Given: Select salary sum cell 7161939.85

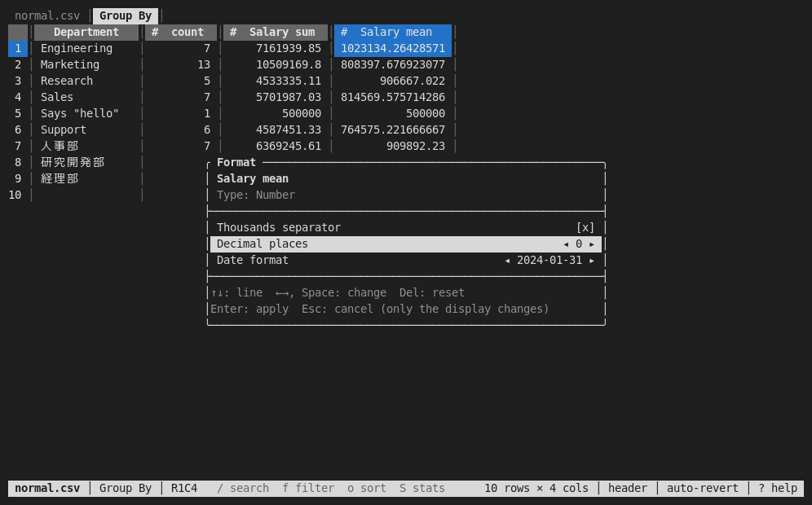Looking at the screenshot, I should [x=289, y=49].
